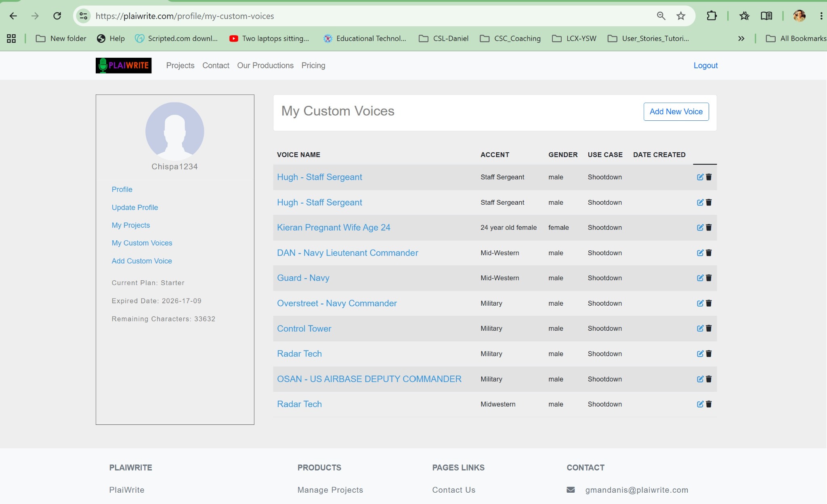The width and height of the screenshot is (827, 504).
Task: Delete the Midwestern Radar Tech voice
Action: 709,404
